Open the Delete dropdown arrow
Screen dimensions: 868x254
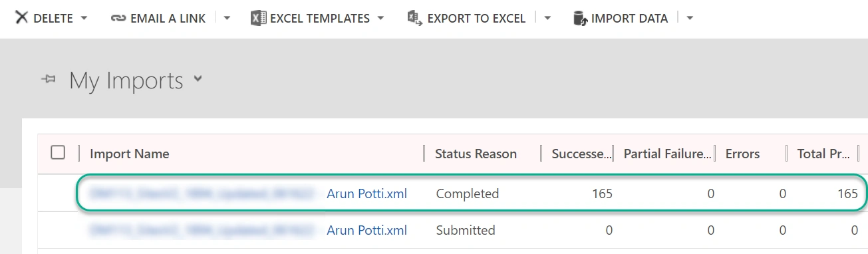point(84,18)
